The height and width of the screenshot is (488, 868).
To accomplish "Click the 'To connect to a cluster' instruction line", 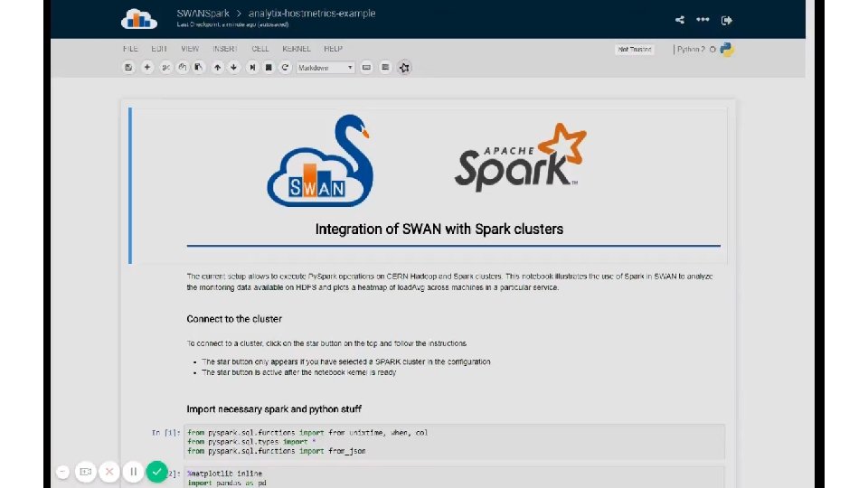I will click(326, 343).
